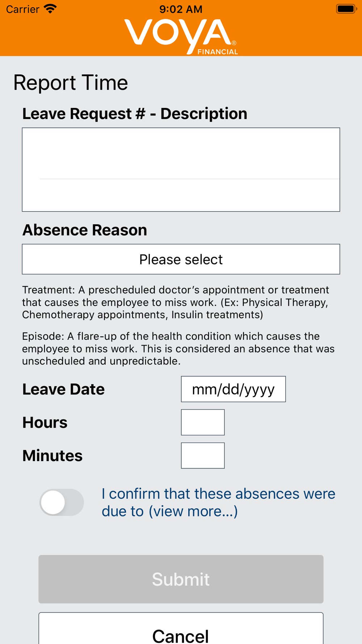Tap the Absence Reason label
This screenshot has height=644, width=362.
point(85,230)
